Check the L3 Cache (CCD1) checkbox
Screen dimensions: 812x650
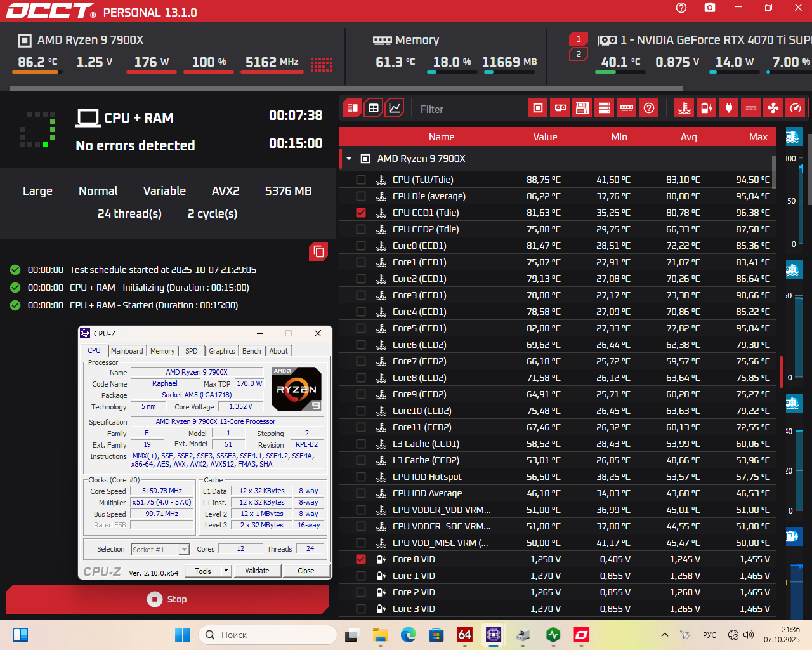point(361,444)
